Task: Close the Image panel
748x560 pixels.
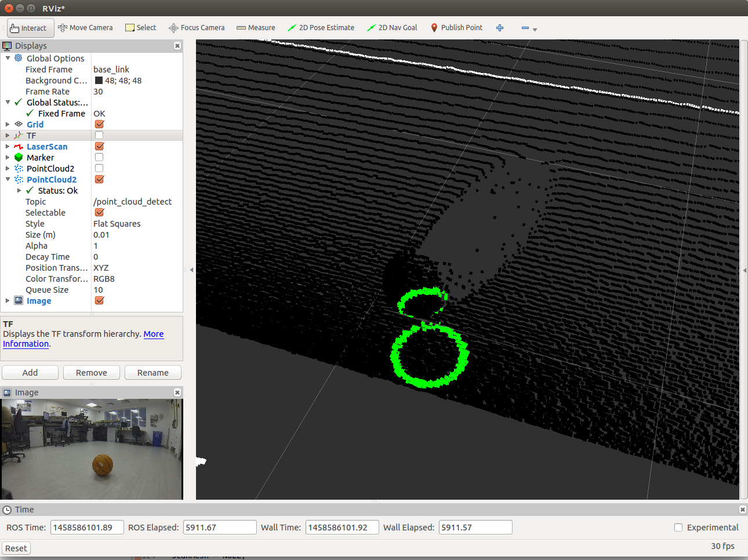Action: coord(177,392)
